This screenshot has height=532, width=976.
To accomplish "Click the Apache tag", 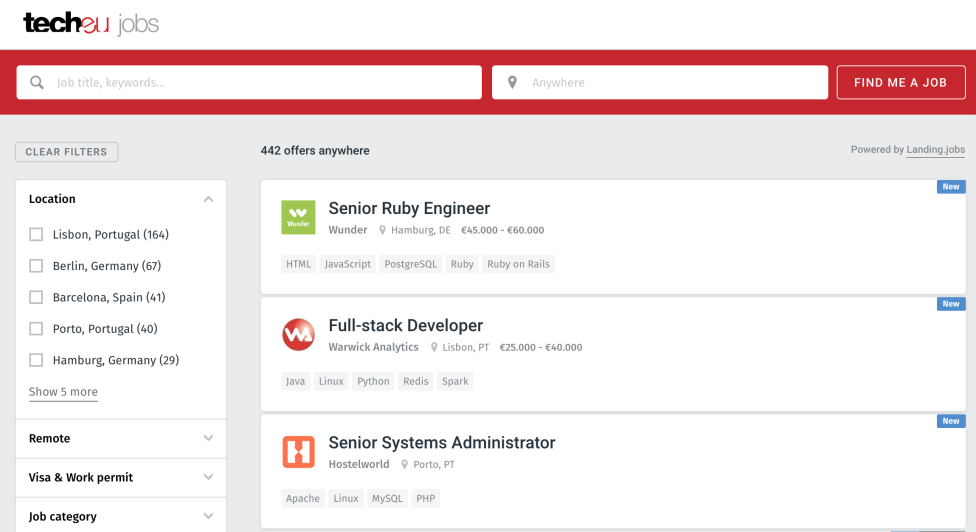I will (x=303, y=498).
